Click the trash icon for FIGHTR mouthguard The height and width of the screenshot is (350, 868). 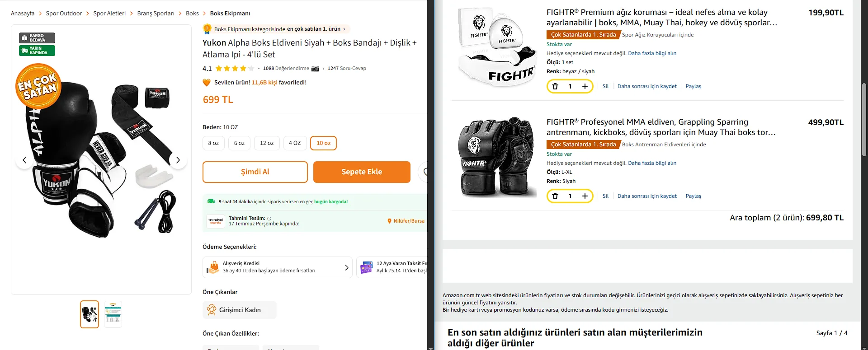[x=555, y=86]
